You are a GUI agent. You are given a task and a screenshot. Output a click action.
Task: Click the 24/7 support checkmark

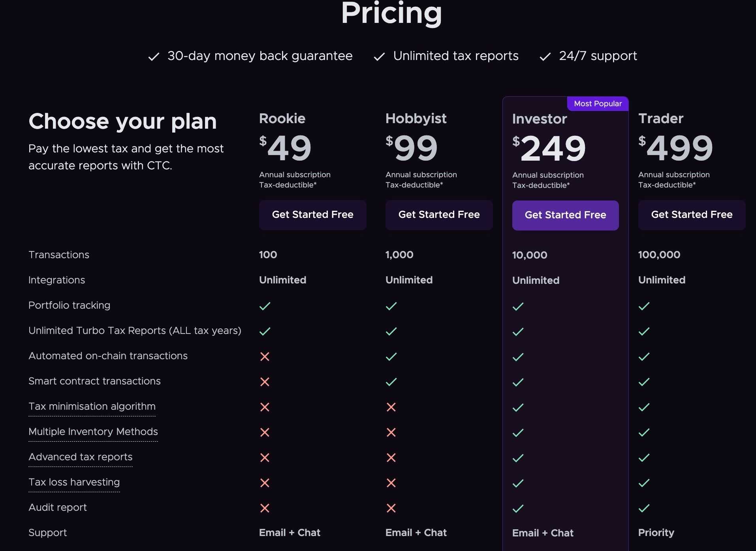pos(545,56)
